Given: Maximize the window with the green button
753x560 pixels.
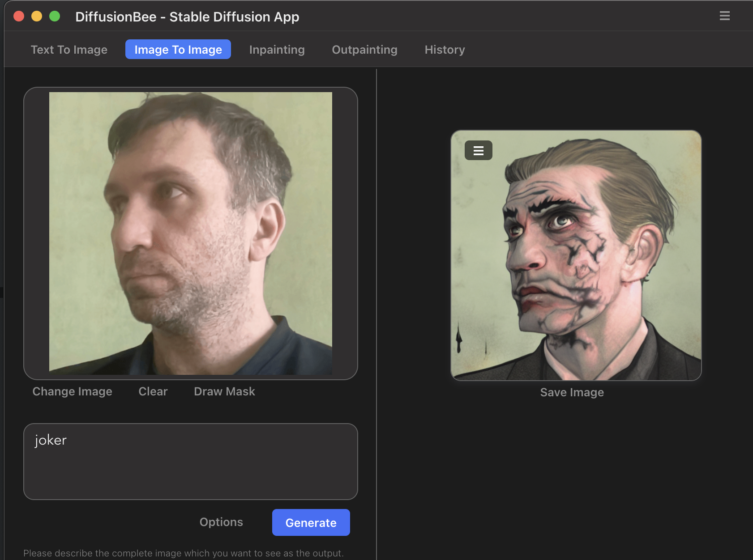Looking at the screenshot, I should click(x=55, y=17).
